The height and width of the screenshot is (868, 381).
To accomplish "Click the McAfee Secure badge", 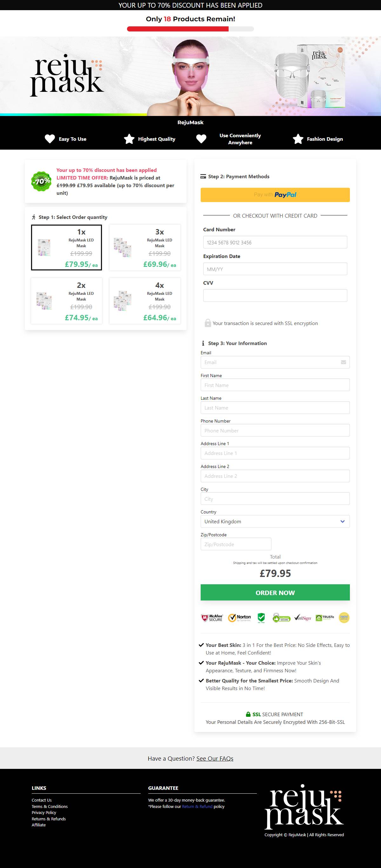I will pyautogui.click(x=212, y=618).
